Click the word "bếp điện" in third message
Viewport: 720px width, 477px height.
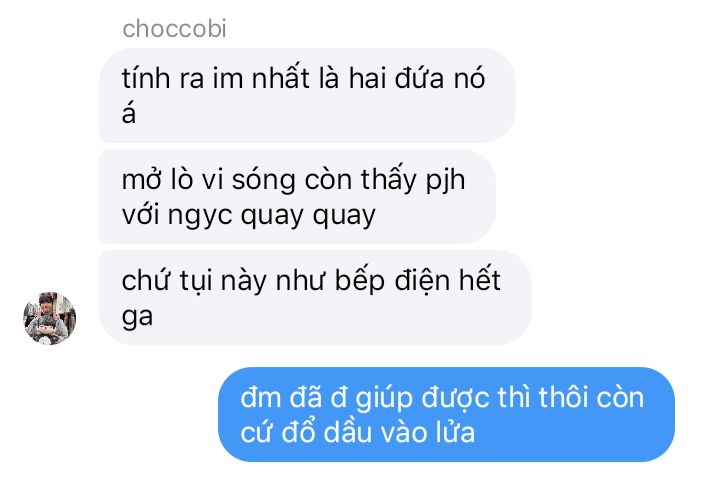393,281
